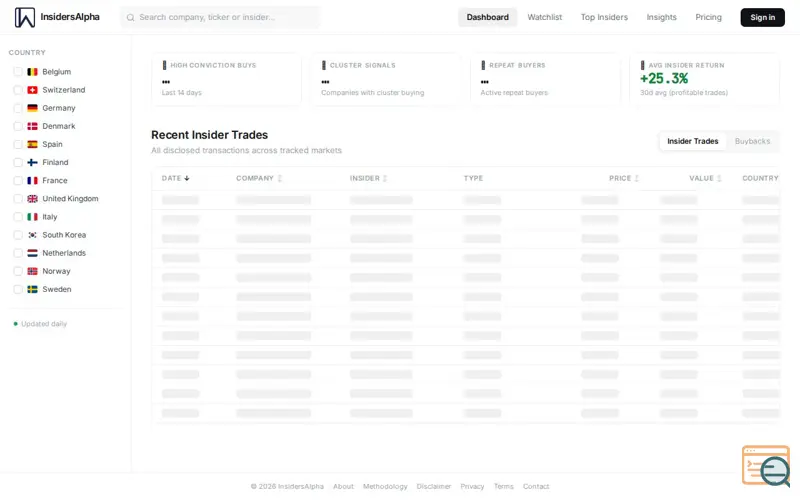The image size is (800, 500).
Task: Check the France filter checkbox
Action: point(18,181)
